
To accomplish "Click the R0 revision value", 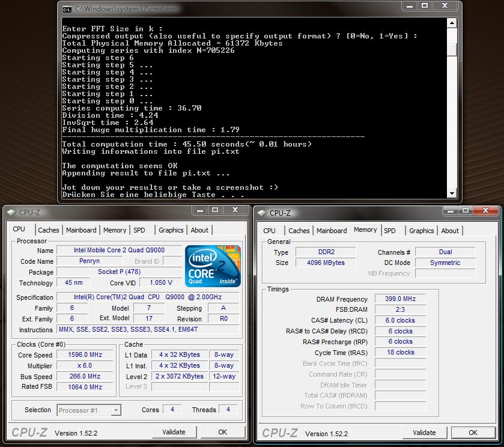I will pyautogui.click(x=223, y=318).
